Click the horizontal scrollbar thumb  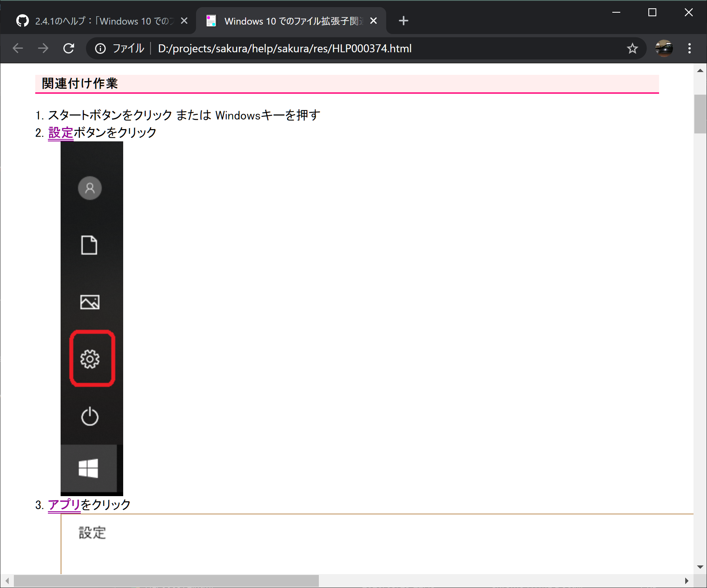[x=166, y=581]
